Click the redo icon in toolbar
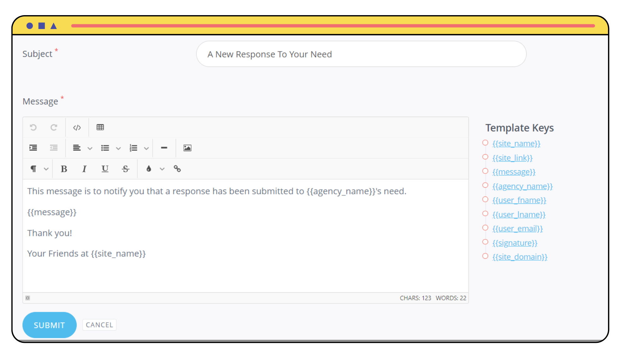The image size is (631, 364). tap(54, 127)
